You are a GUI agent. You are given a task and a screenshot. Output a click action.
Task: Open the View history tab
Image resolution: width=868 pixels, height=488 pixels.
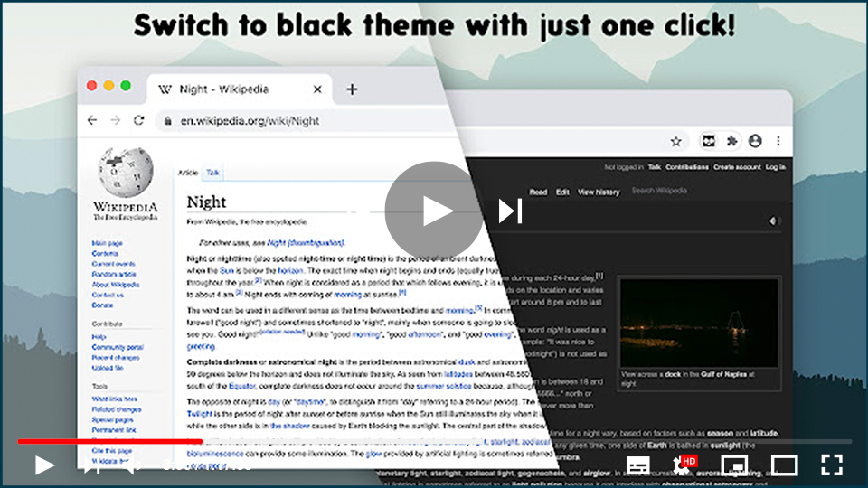tap(599, 192)
